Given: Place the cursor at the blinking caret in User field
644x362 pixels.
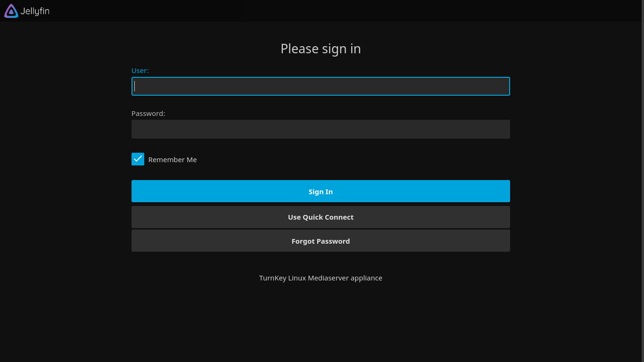Looking at the screenshot, I should point(135,86).
